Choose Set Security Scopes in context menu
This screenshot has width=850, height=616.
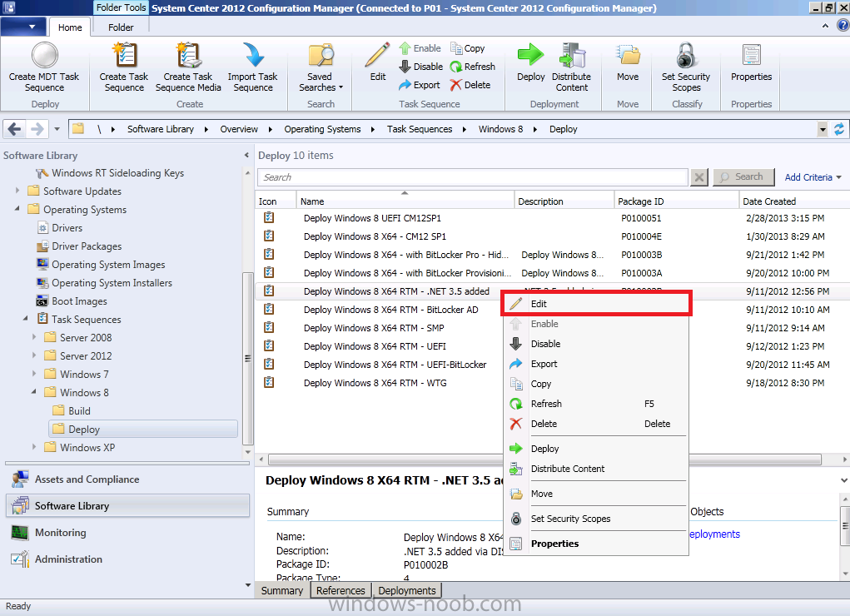[x=596, y=519]
